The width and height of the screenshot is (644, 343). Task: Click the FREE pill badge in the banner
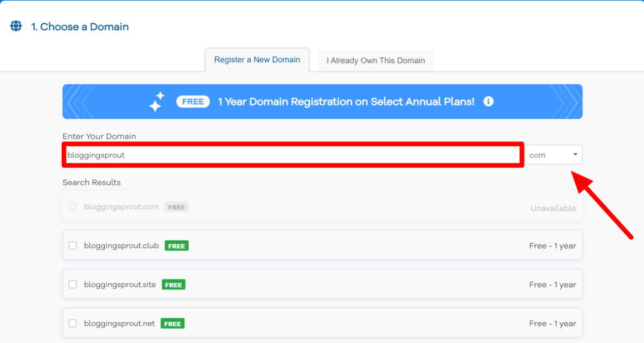pyautogui.click(x=193, y=101)
